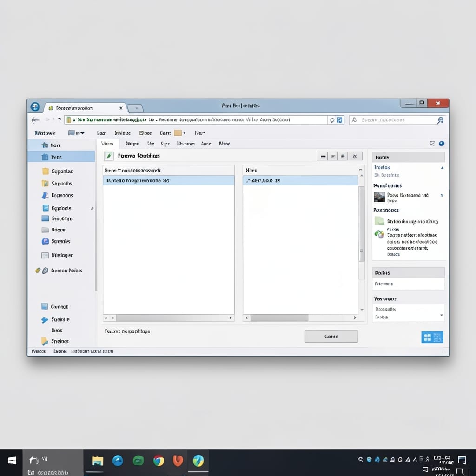
Task: Click the refresh icon inside the address bar
Action: (x=332, y=120)
